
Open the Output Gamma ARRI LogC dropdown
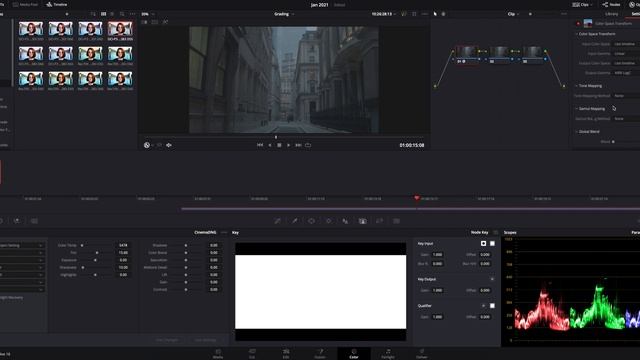[x=626, y=73]
